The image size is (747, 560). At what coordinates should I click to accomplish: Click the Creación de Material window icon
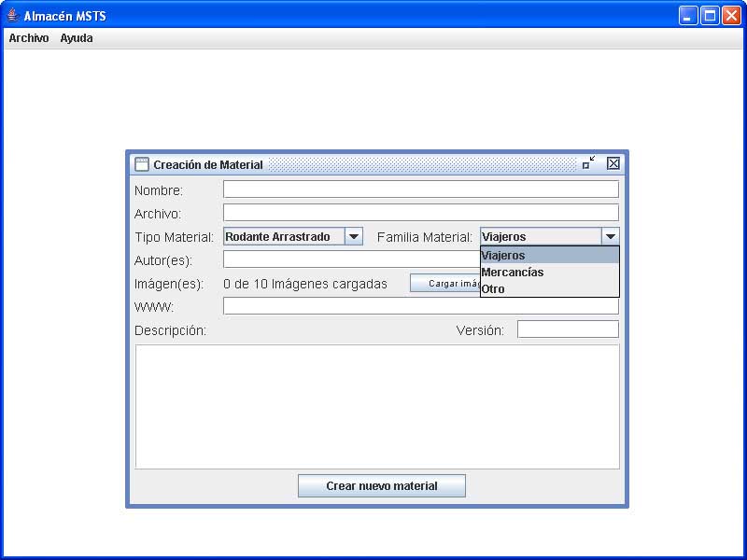(x=142, y=164)
